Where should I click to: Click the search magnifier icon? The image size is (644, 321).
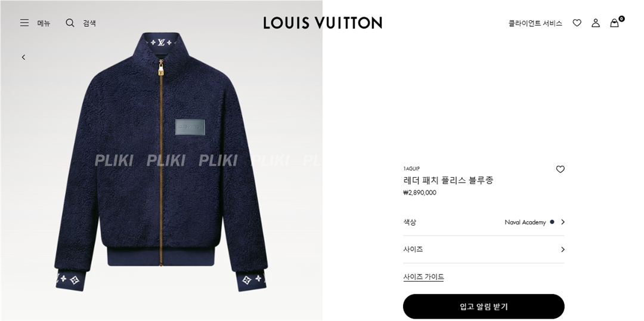pyautogui.click(x=70, y=23)
